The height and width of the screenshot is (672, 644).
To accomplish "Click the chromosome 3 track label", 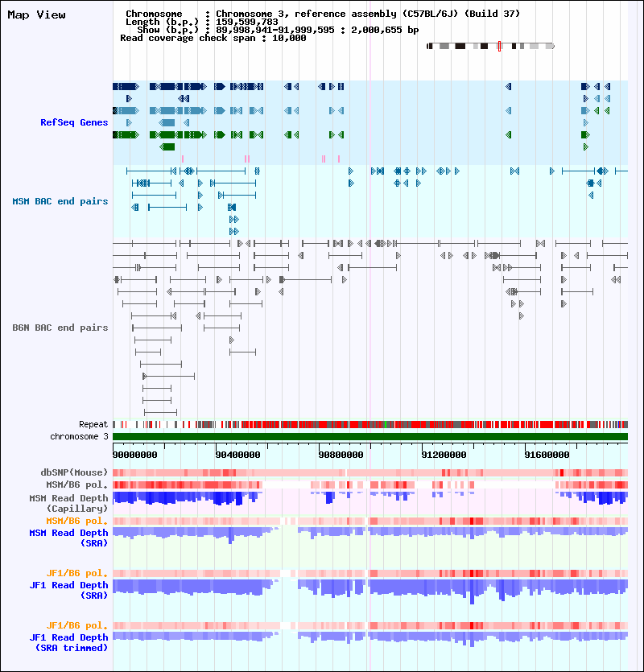I will tap(80, 437).
